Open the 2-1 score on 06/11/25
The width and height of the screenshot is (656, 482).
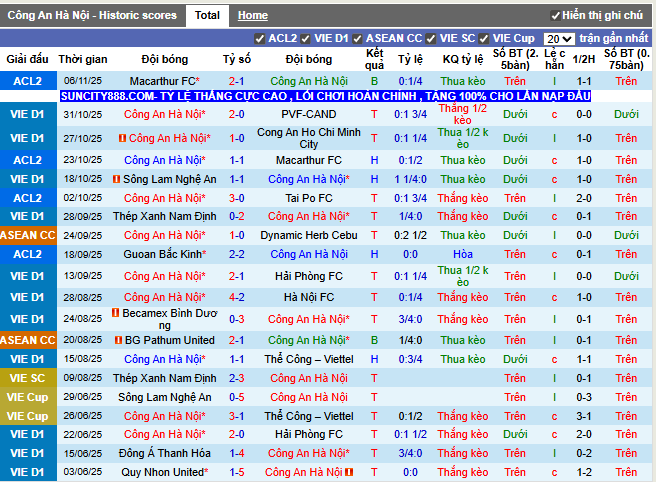coord(236,81)
